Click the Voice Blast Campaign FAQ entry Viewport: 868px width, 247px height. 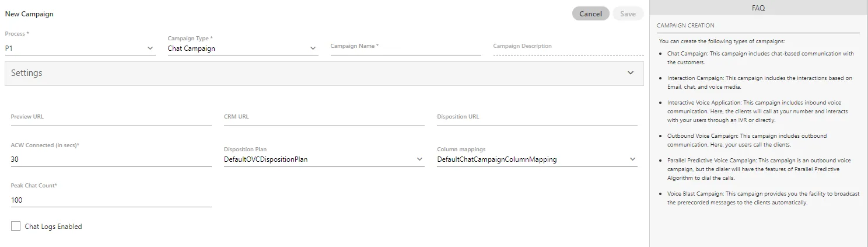pyautogui.click(x=763, y=198)
